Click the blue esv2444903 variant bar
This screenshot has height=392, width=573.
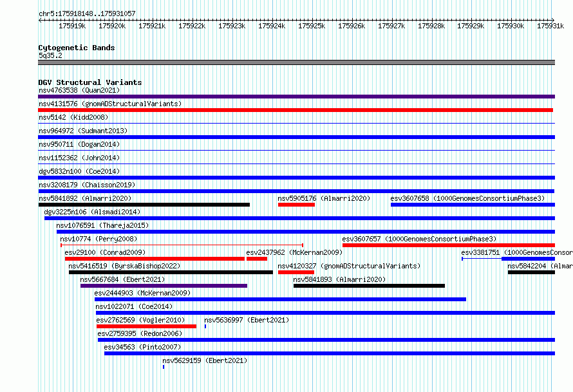(280, 299)
